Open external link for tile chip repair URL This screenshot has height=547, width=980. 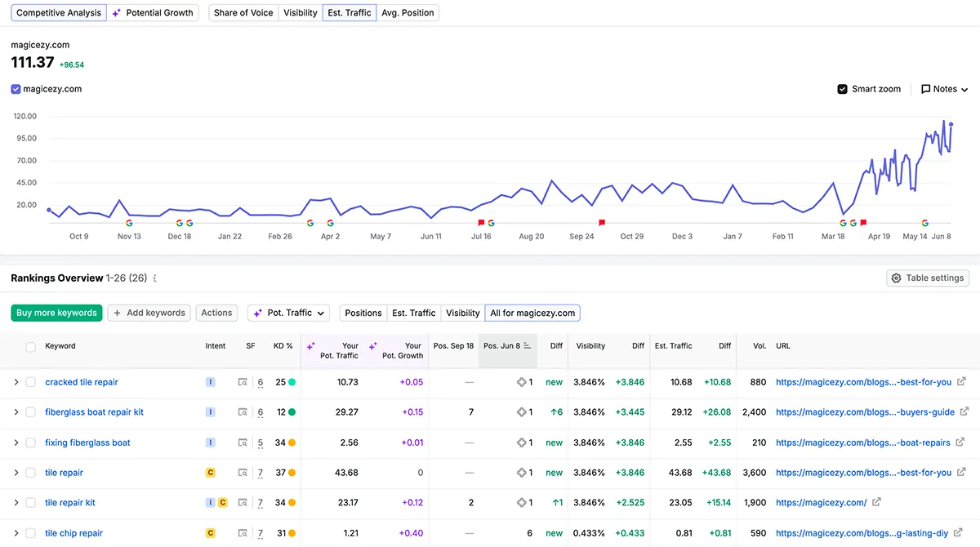click(959, 532)
